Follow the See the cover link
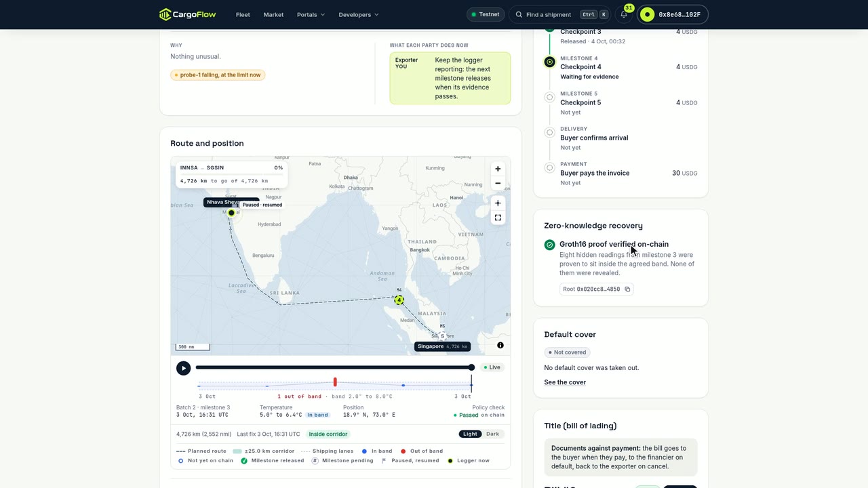This screenshot has width=868, height=488. (x=565, y=382)
